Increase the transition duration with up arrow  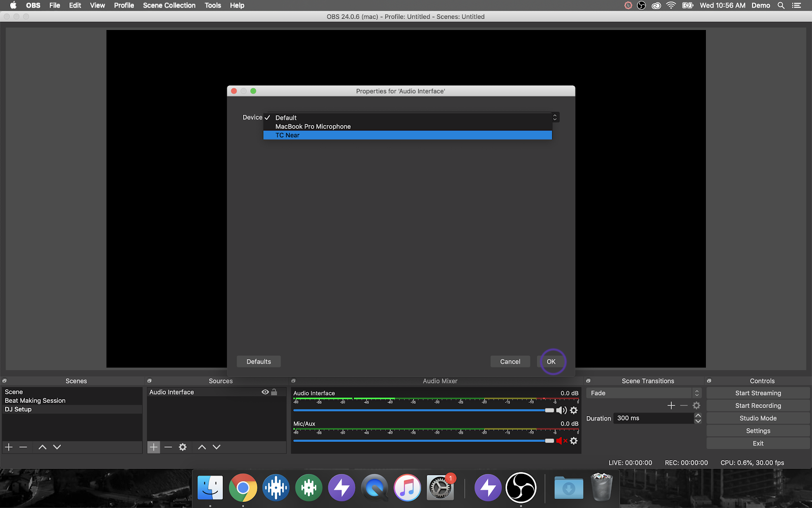698,416
